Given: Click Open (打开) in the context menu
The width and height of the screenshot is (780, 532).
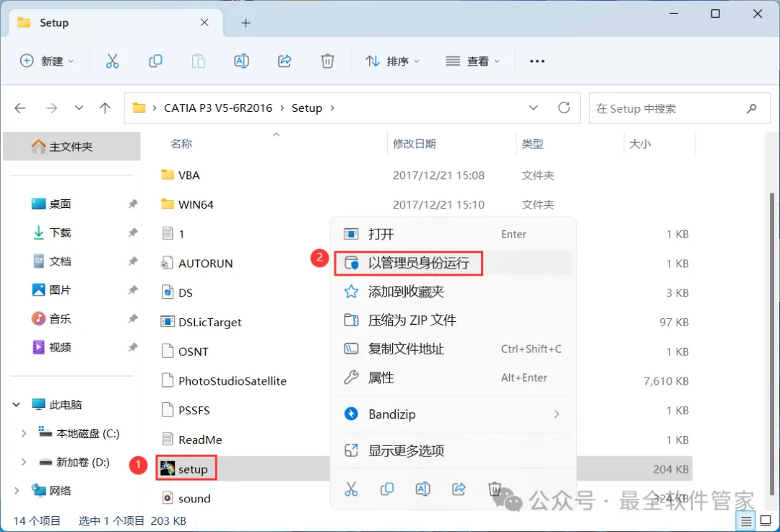Looking at the screenshot, I should coord(453,234).
